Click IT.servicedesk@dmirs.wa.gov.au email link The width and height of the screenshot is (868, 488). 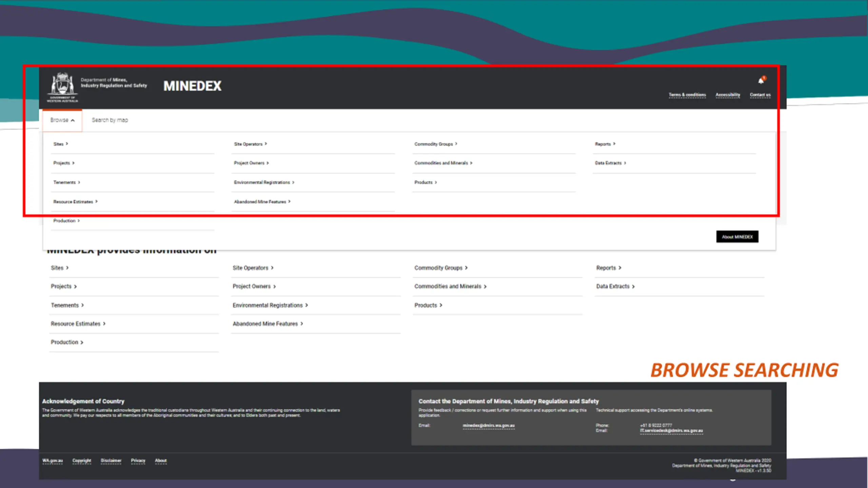pos(671,431)
